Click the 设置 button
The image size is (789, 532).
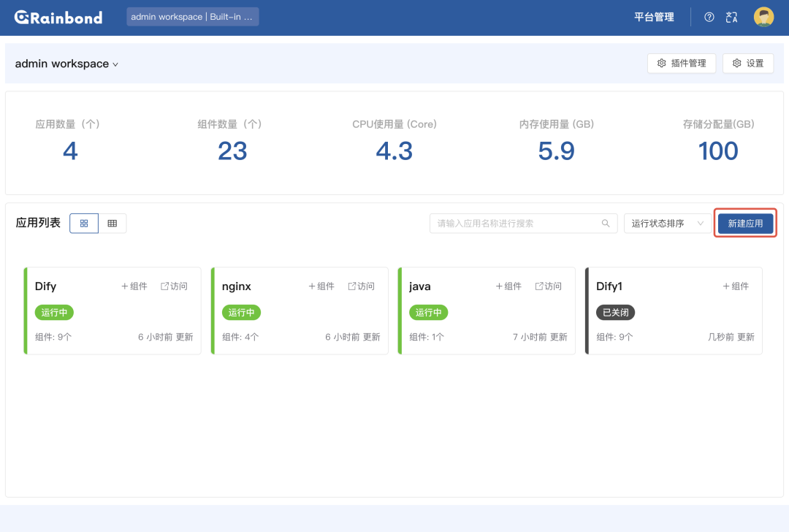pyautogui.click(x=748, y=64)
